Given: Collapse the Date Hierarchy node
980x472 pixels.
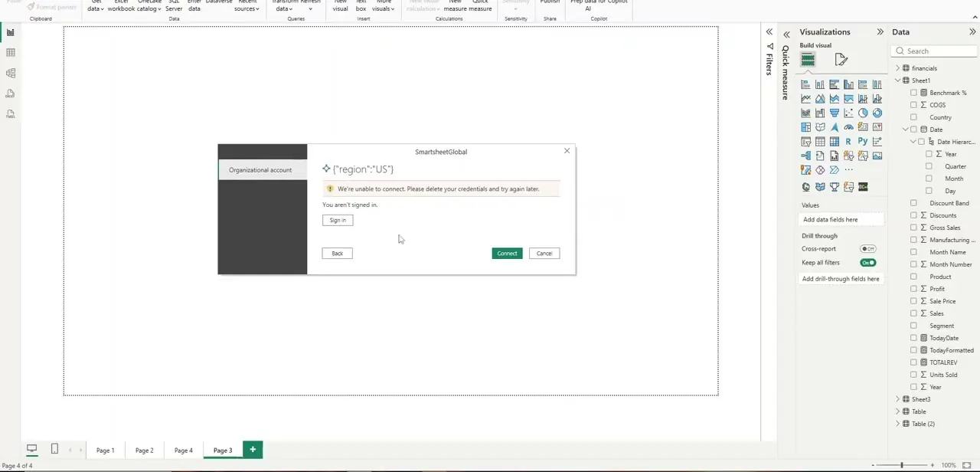Looking at the screenshot, I should click(x=913, y=142).
